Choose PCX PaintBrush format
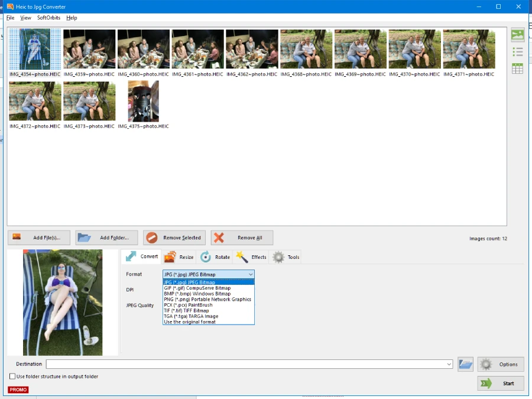This screenshot has height=399, width=532. click(208, 305)
